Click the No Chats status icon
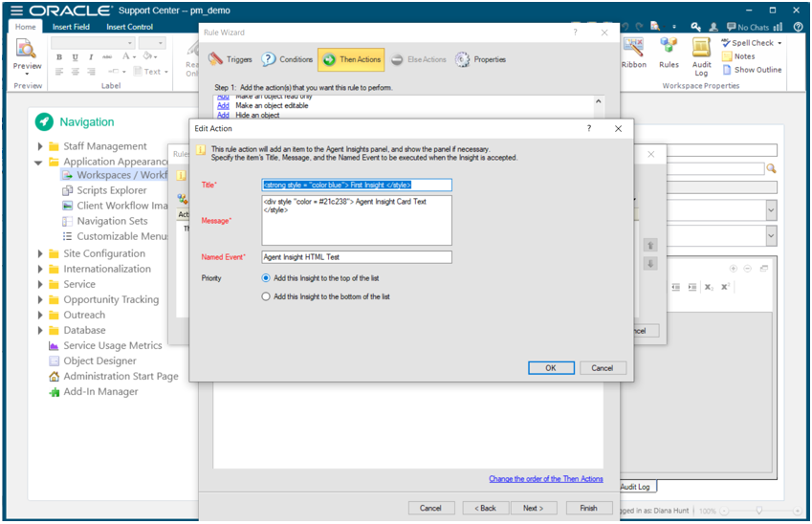This screenshot has height=524, width=812. pos(747,27)
